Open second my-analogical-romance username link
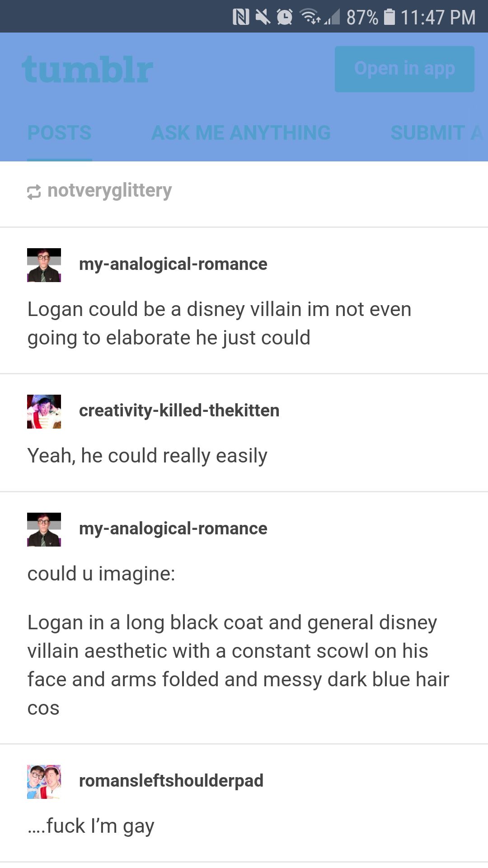 pos(173,528)
